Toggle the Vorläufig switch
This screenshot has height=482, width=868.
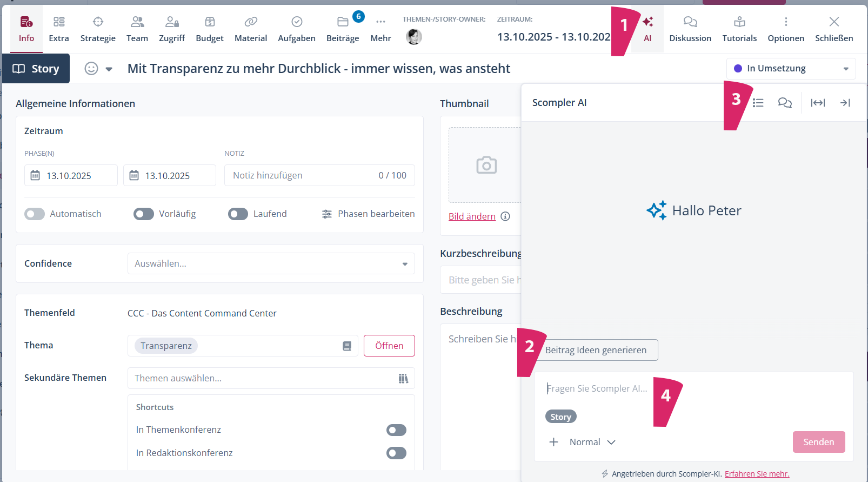click(144, 214)
